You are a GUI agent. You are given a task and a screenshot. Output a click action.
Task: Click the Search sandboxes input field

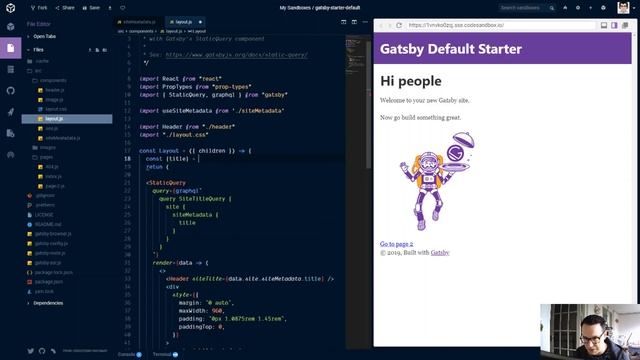523,8
